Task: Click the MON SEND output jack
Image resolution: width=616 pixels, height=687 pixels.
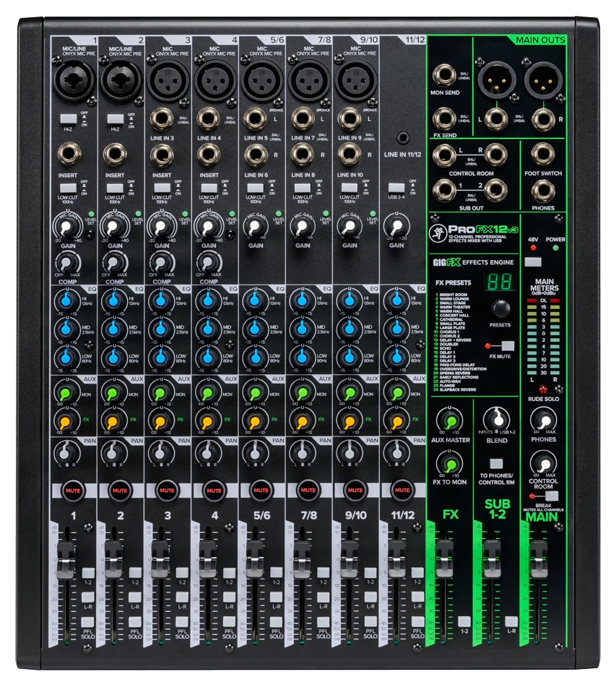Action: 445,77
